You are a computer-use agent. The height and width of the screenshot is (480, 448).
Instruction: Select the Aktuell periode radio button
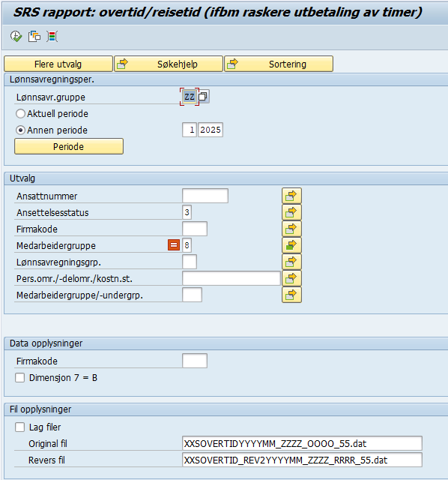[x=20, y=113]
